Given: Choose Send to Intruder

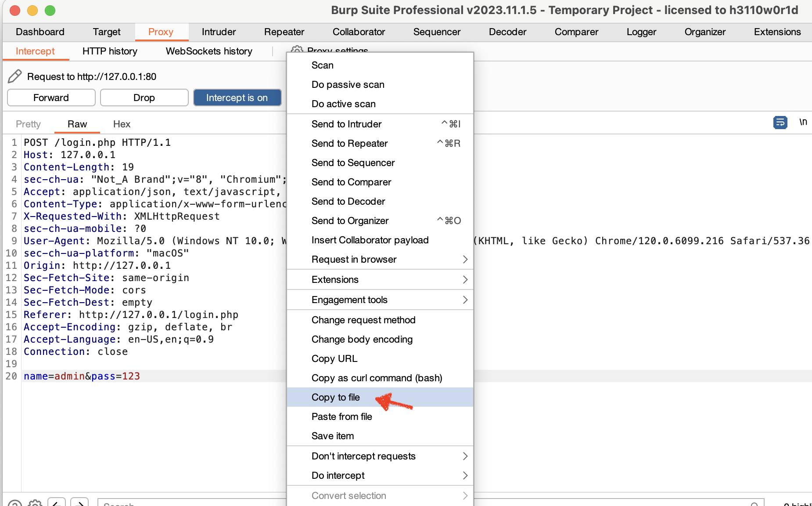Looking at the screenshot, I should (x=380, y=124).
